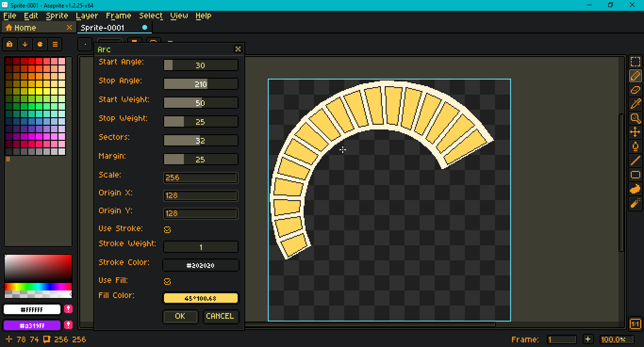Open the Help menu
Viewport: 644px width, 347px height.
coord(203,16)
